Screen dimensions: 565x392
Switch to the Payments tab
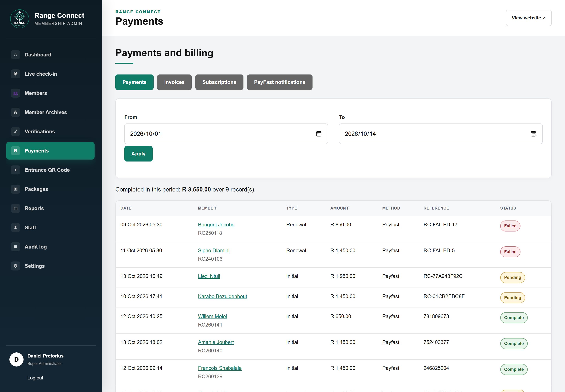click(134, 82)
